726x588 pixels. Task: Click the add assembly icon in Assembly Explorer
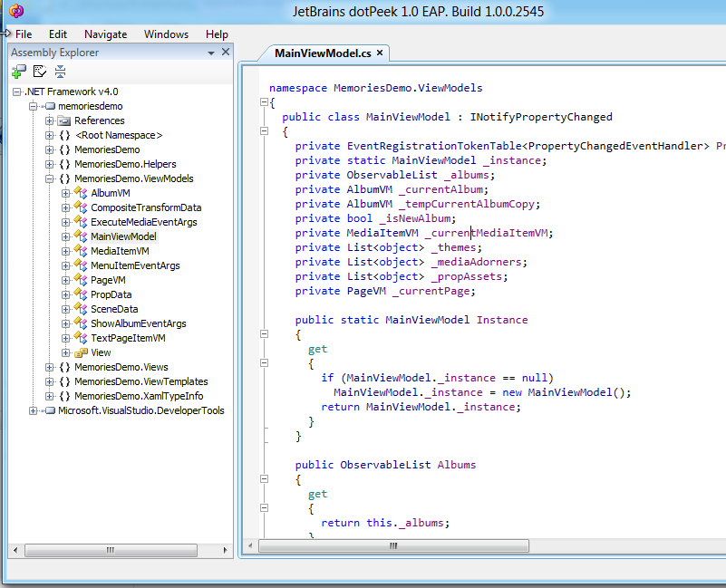(x=19, y=72)
